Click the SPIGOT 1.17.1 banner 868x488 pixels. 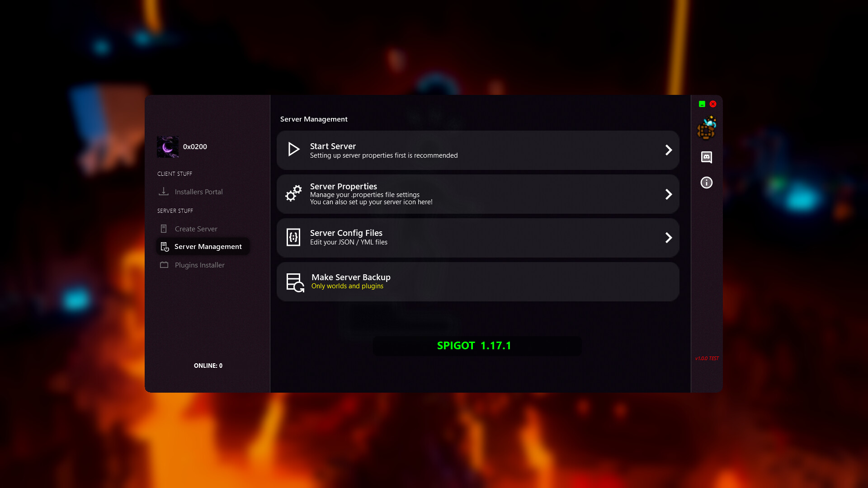point(474,346)
